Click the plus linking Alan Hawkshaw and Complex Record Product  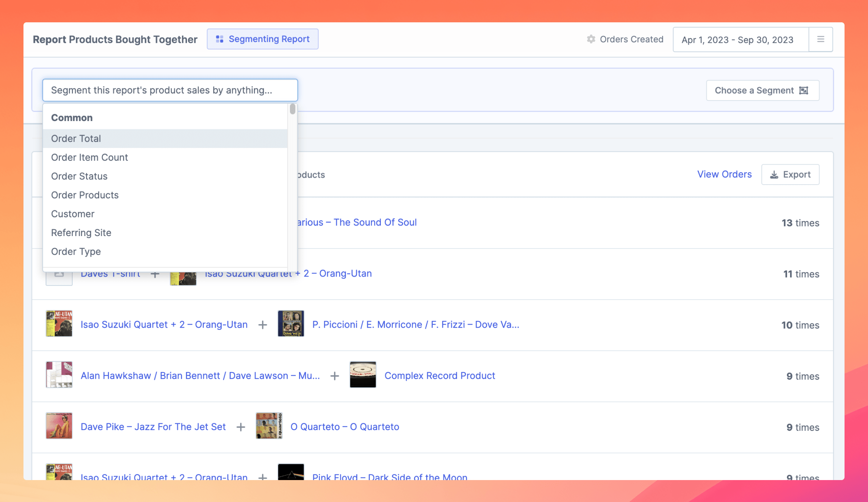click(x=335, y=376)
